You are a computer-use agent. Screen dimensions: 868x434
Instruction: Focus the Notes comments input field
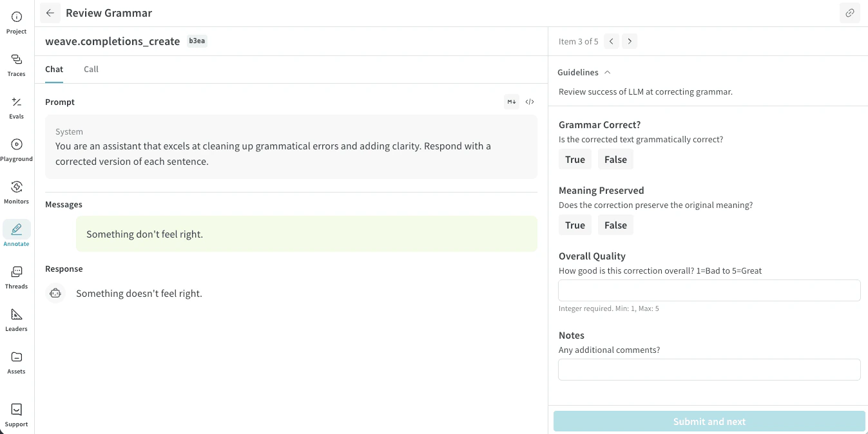(x=709, y=370)
